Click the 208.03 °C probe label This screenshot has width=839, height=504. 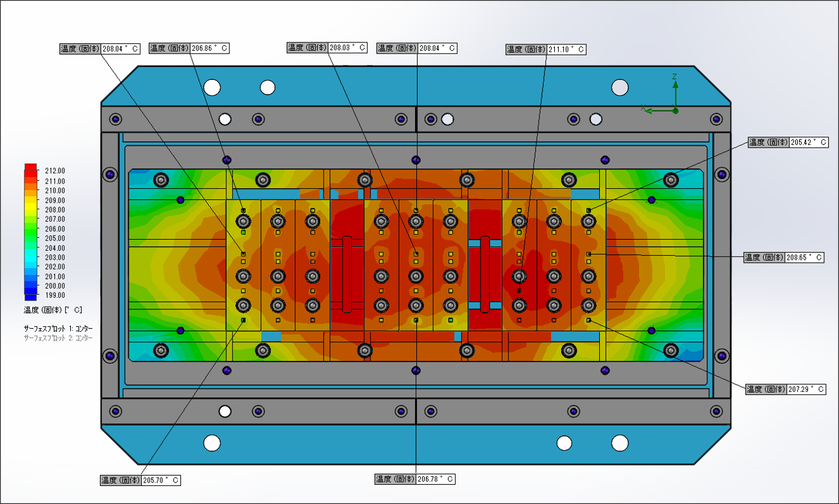pyautogui.click(x=327, y=48)
